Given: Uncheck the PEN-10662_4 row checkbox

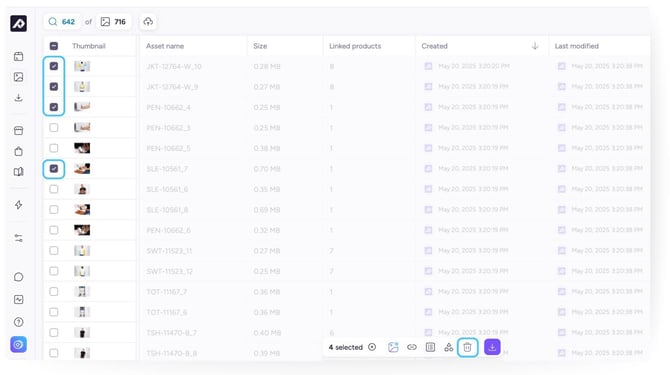Looking at the screenshot, I should click(x=54, y=107).
